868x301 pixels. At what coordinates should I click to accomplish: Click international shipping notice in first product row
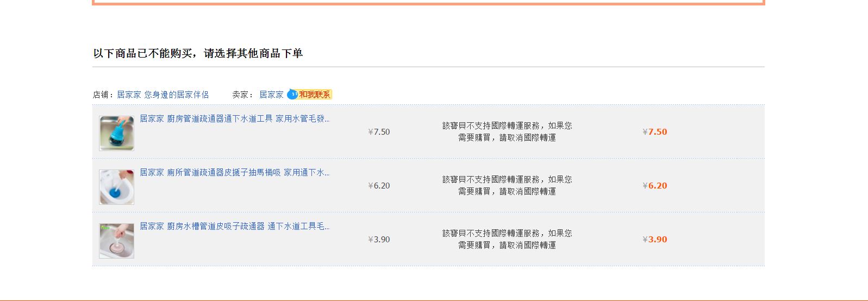click(x=507, y=131)
